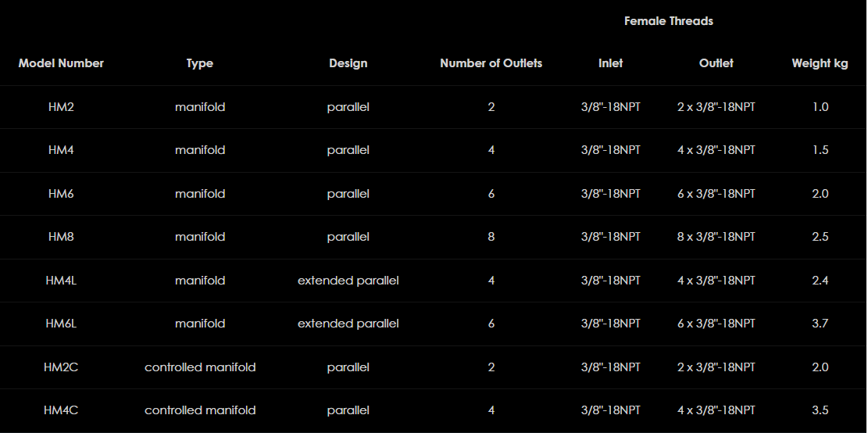Click the 3.7 weight value
Screen dimensions: 868x433
tap(820, 324)
